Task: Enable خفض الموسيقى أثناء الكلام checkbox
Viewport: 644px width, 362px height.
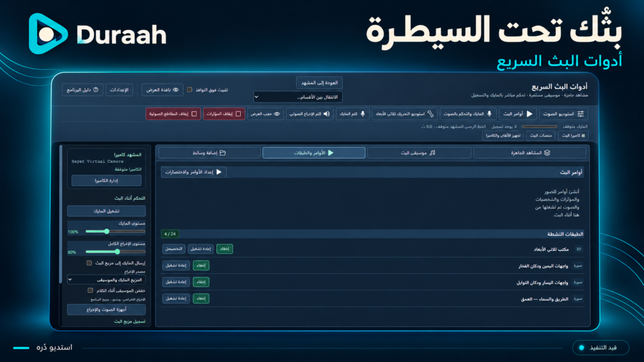Action: [91, 290]
